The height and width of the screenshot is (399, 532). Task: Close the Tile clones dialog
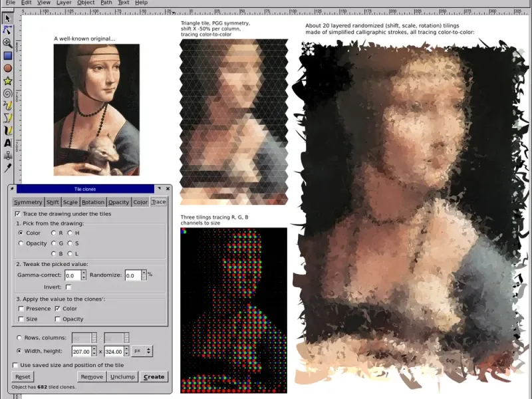168,189
